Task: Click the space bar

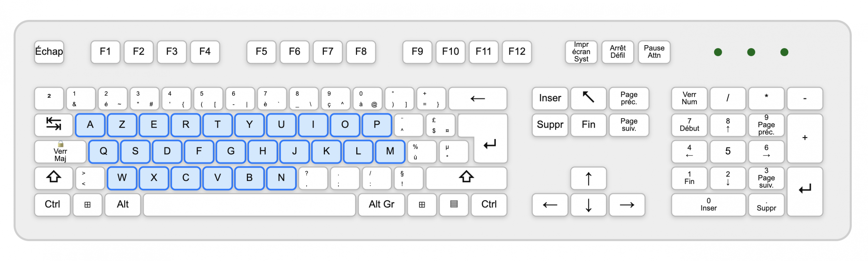Action: (250, 205)
